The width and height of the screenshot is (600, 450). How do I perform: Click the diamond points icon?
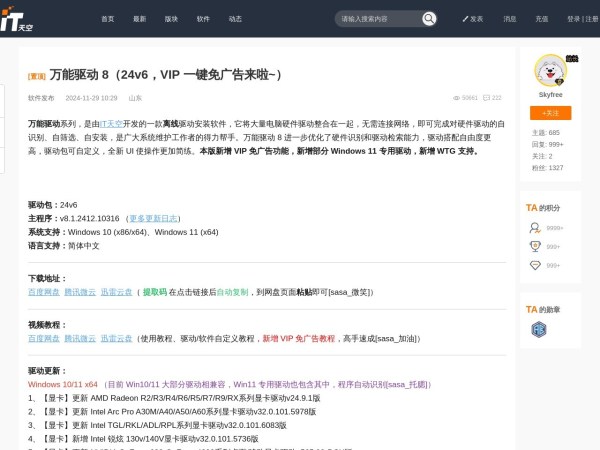[x=535, y=265]
